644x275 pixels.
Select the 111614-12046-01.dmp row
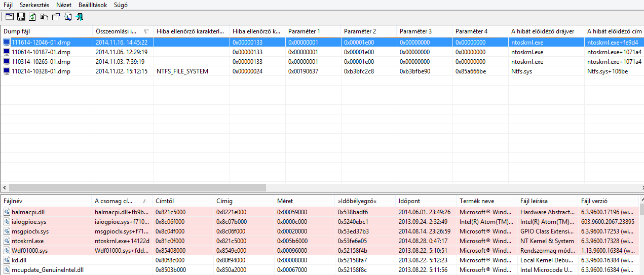[322, 43]
